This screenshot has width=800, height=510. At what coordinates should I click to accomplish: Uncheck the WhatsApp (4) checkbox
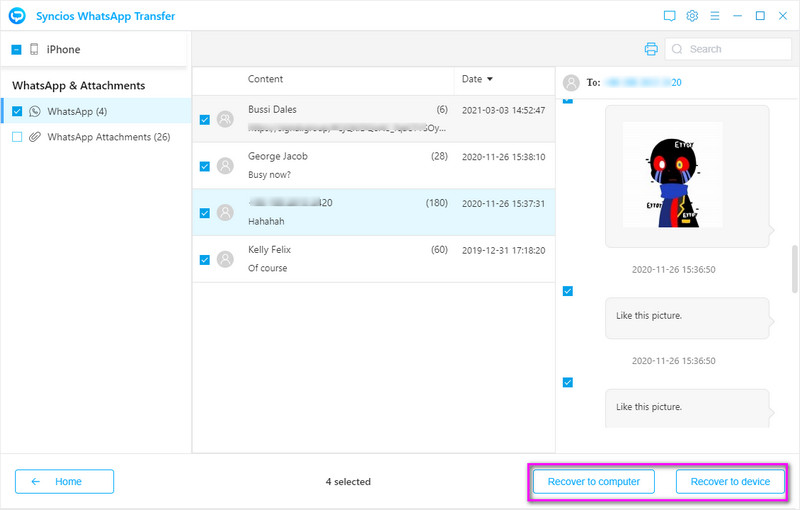(17, 111)
